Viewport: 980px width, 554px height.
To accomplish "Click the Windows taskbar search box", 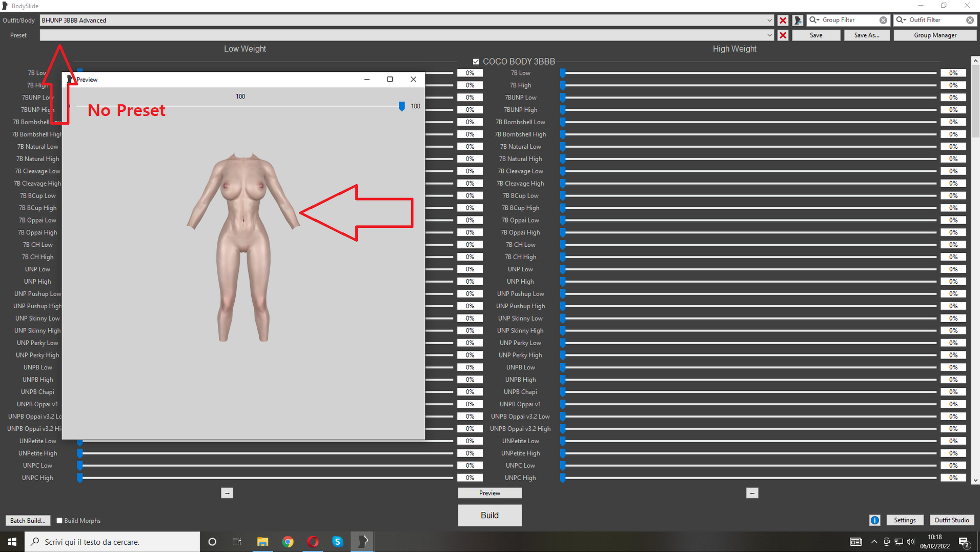I will click(112, 542).
